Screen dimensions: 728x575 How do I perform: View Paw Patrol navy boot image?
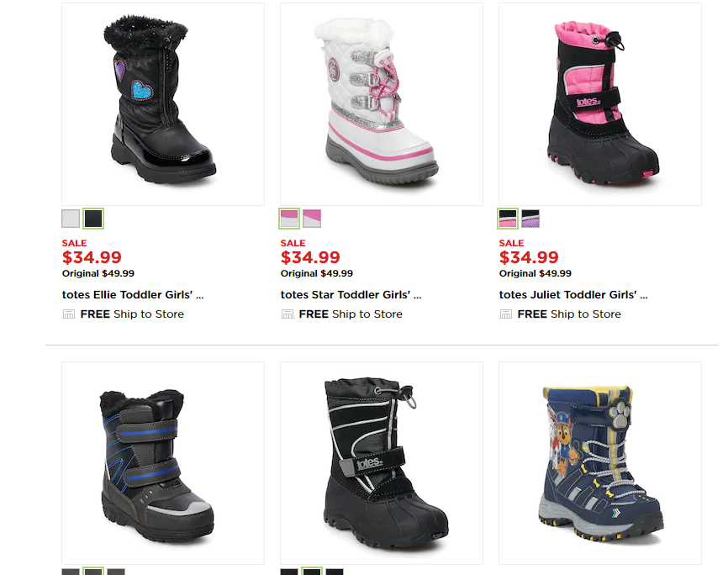(600, 463)
